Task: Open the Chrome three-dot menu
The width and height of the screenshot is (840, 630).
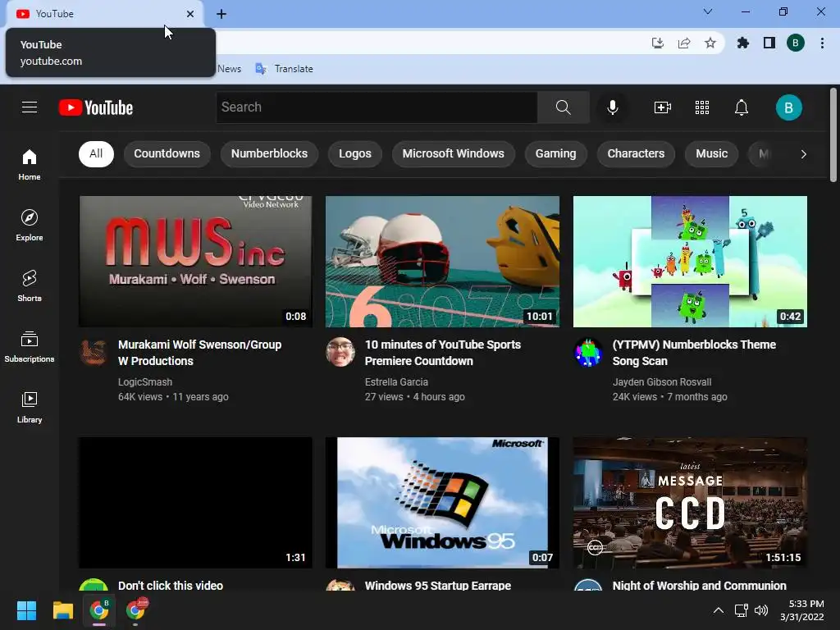Action: point(822,43)
